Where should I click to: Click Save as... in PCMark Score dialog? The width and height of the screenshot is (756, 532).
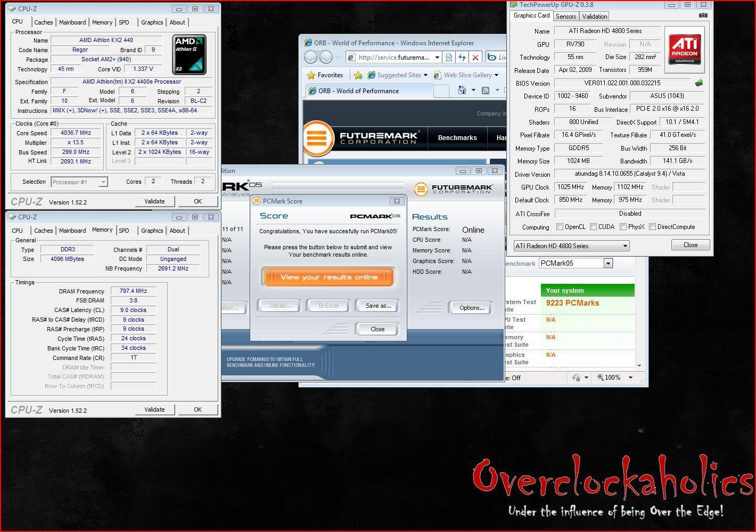pyautogui.click(x=378, y=306)
